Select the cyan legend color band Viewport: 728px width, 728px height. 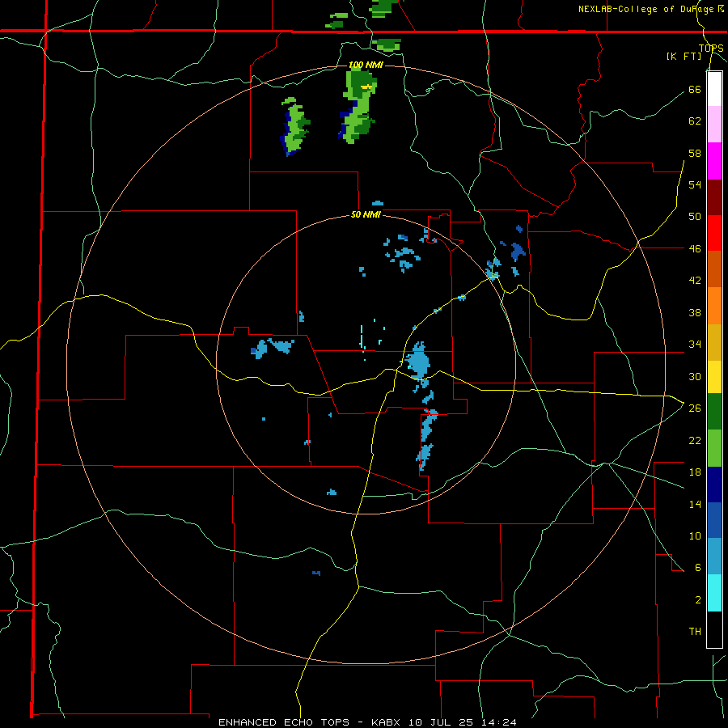click(x=714, y=593)
